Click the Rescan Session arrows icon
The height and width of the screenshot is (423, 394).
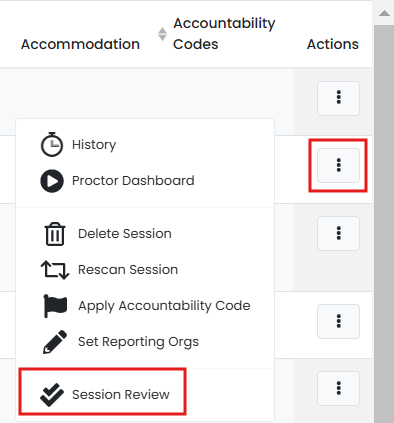[55, 270]
